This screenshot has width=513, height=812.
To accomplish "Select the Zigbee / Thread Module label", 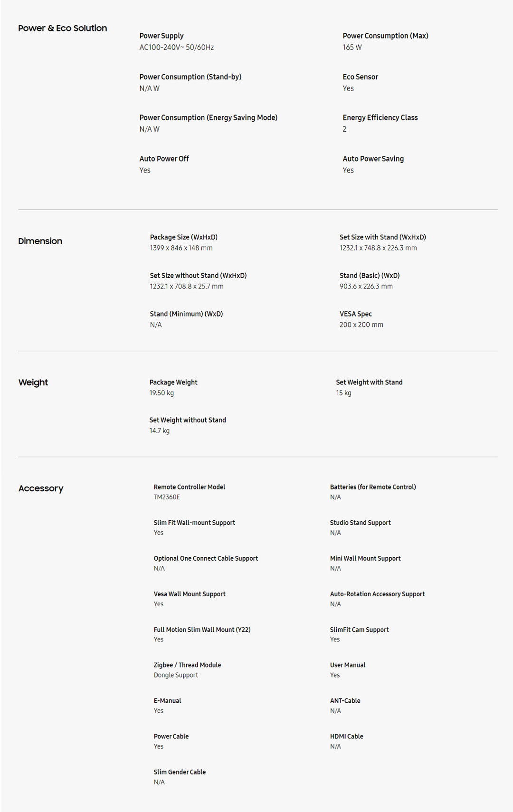I will point(187,665).
